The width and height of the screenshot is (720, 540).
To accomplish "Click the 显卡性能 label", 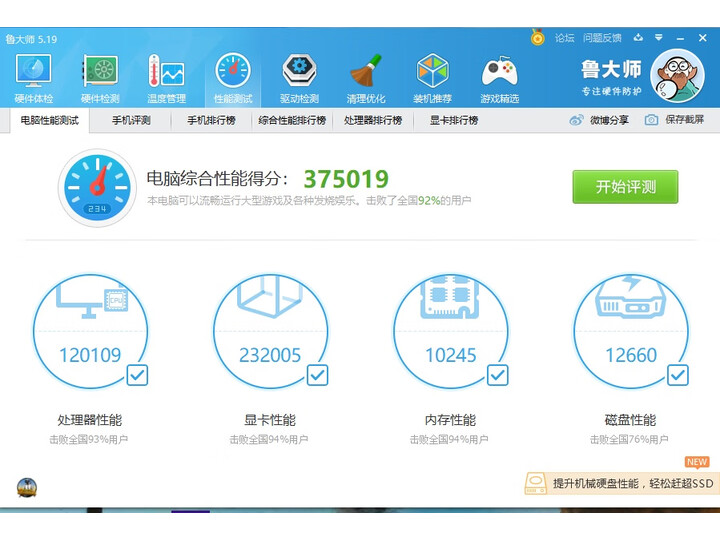I will (270, 420).
